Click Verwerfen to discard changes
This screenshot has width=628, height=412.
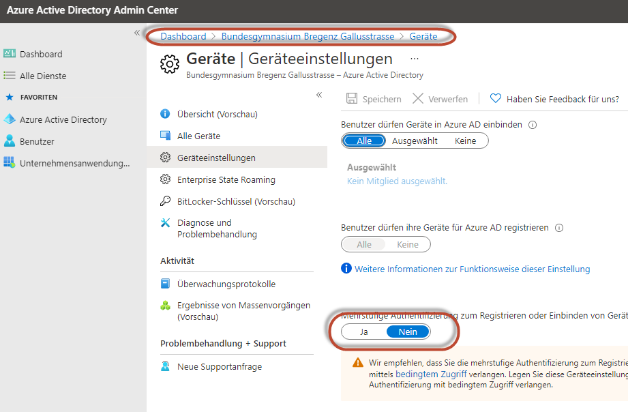[440, 99]
